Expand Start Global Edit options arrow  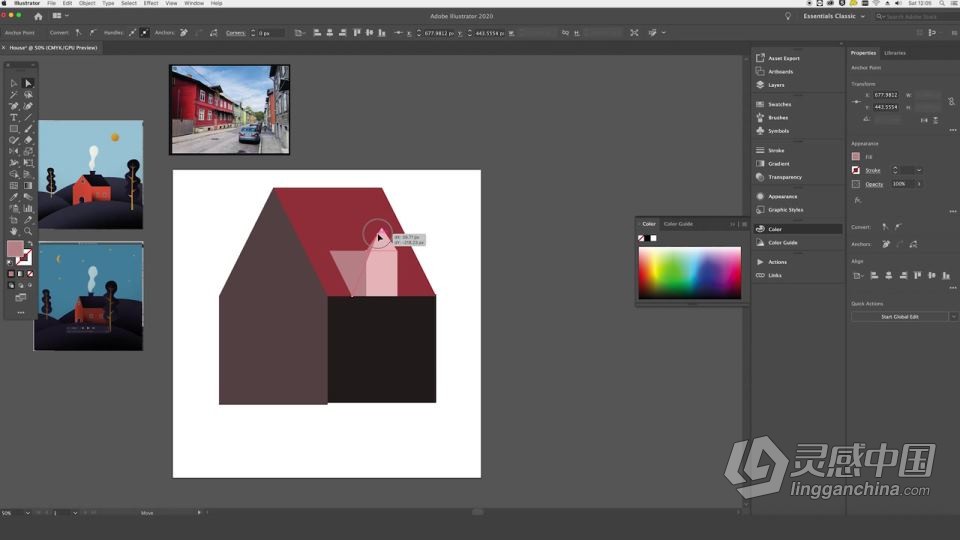953,317
